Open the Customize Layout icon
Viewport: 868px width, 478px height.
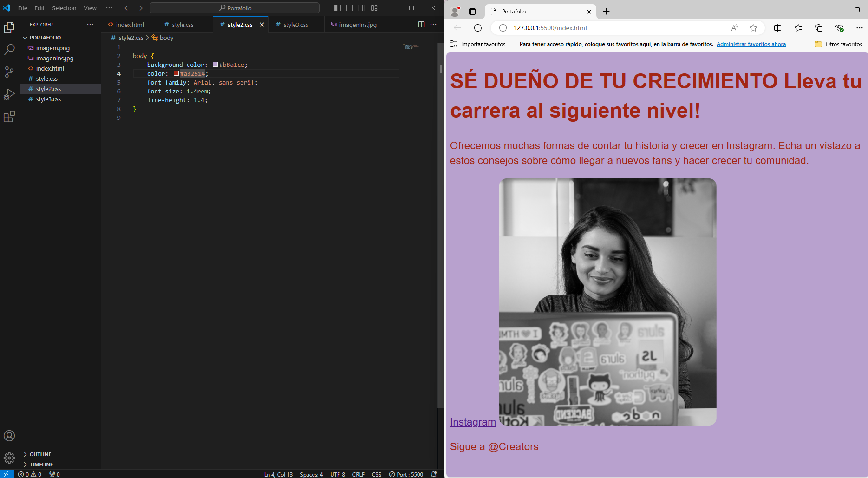374,8
